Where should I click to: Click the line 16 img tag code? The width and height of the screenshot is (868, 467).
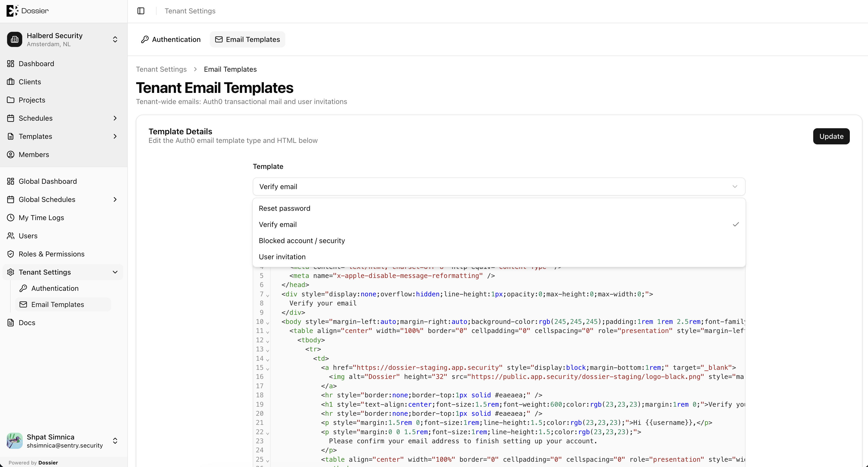point(537,377)
